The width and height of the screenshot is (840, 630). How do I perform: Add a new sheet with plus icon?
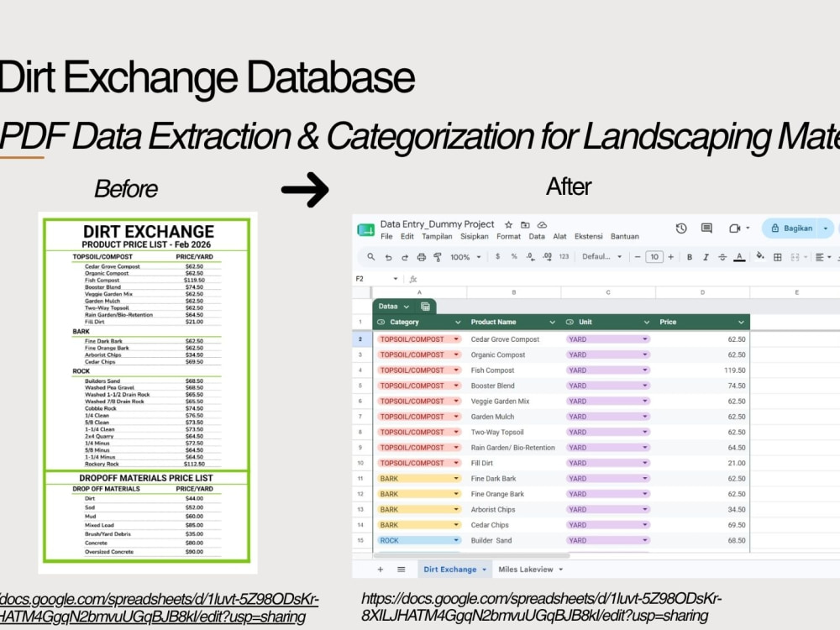click(381, 570)
